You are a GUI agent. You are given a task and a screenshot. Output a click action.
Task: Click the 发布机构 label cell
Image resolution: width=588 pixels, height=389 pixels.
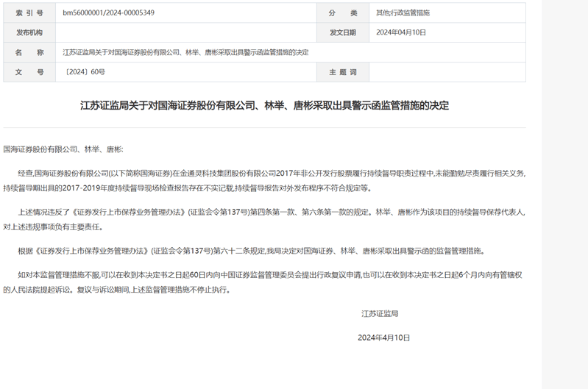[x=29, y=32]
